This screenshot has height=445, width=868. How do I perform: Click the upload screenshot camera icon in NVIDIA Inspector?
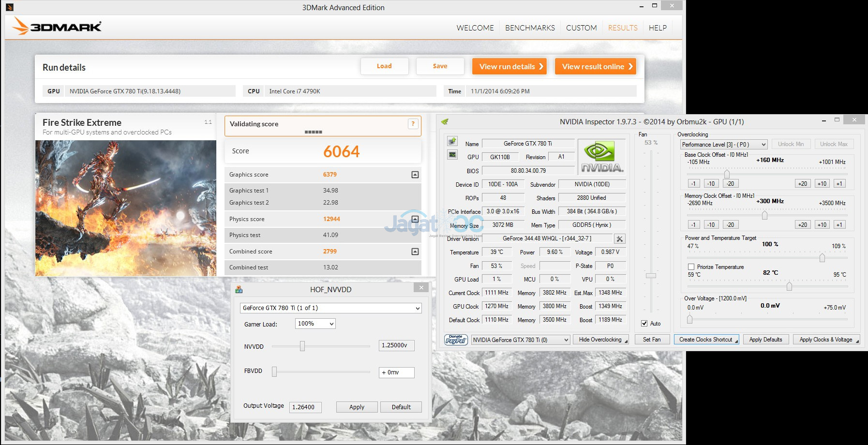pyautogui.click(x=452, y=141)
